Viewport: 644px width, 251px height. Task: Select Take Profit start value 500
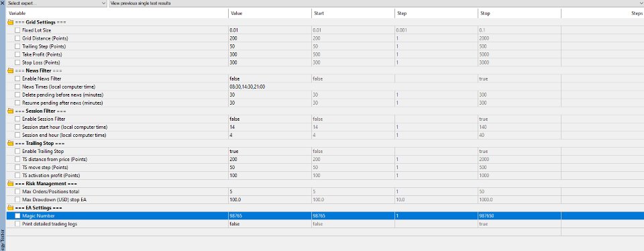(x=317, y=54)
